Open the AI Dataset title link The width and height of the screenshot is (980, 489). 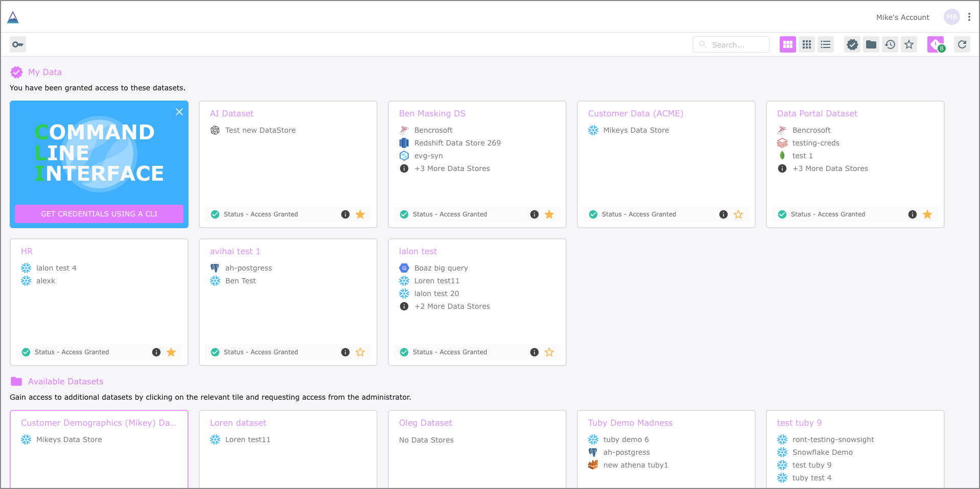pos(231,113)
